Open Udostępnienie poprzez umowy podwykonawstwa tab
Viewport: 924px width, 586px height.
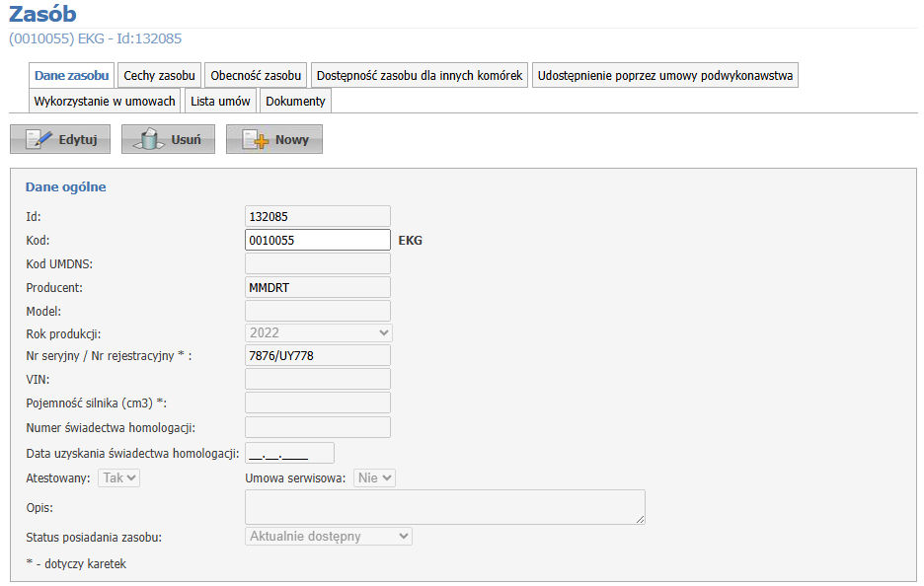click(x=665, y=75)
